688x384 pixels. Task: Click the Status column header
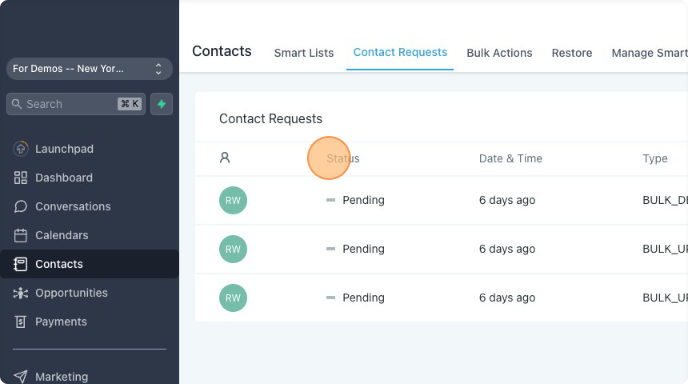(343, 158)
